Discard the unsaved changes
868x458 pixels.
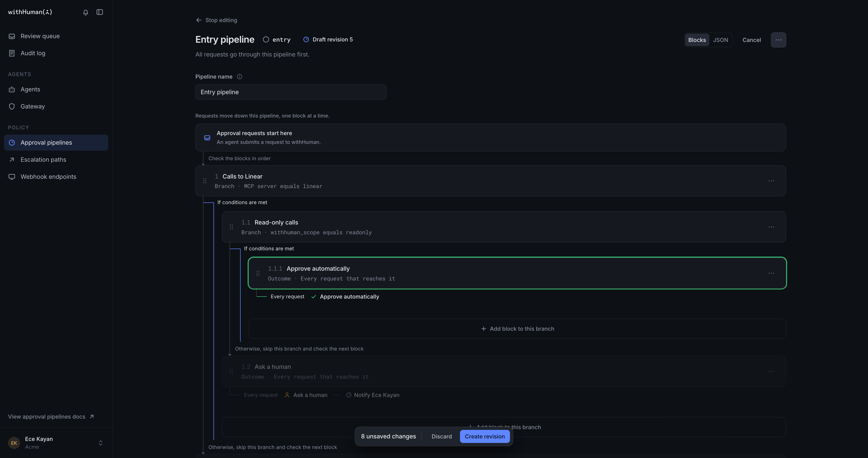tap(442, 436)
